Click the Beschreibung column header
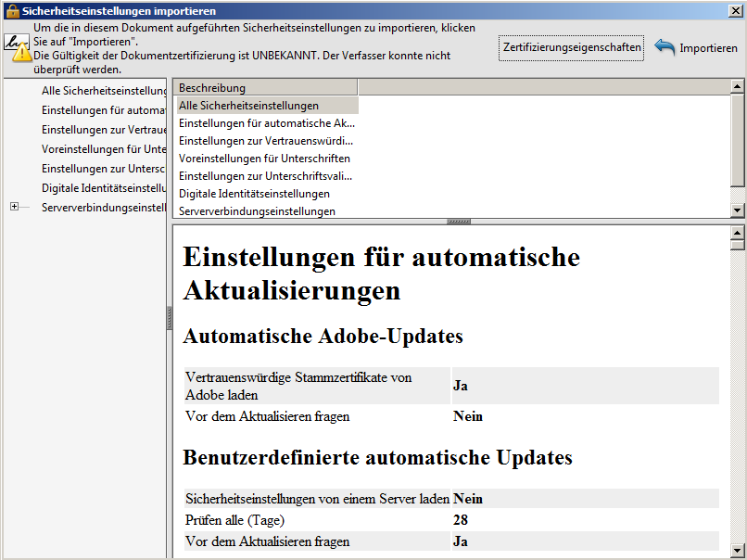The image size is (747, 560). [x=265, y=88]
